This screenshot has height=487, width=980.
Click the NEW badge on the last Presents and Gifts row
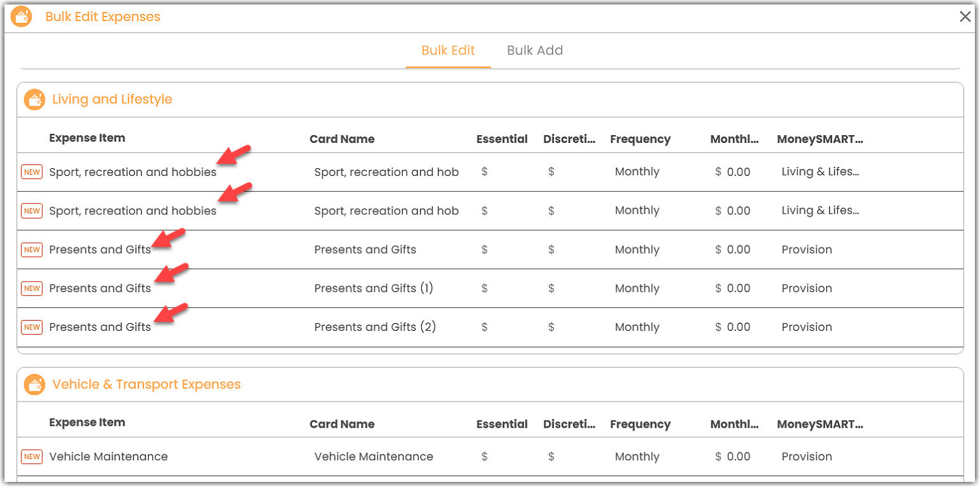(x=31, y=327)
